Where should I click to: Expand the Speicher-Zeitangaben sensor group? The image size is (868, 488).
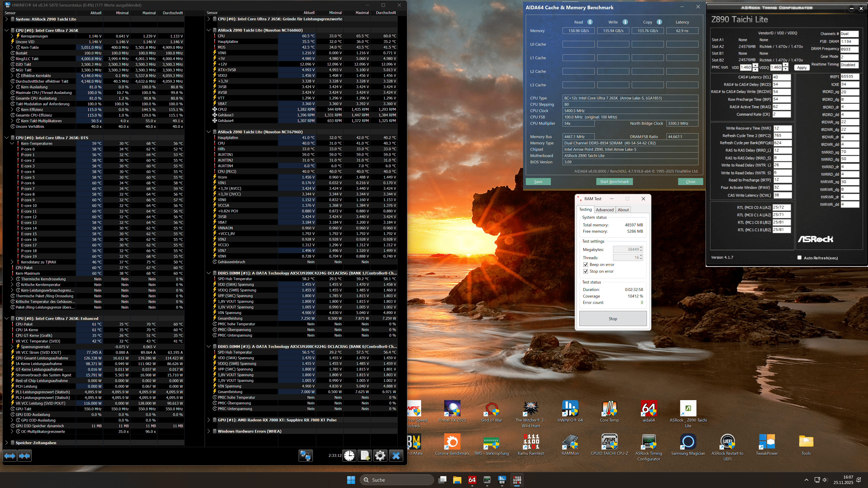[x=6, y=443]
